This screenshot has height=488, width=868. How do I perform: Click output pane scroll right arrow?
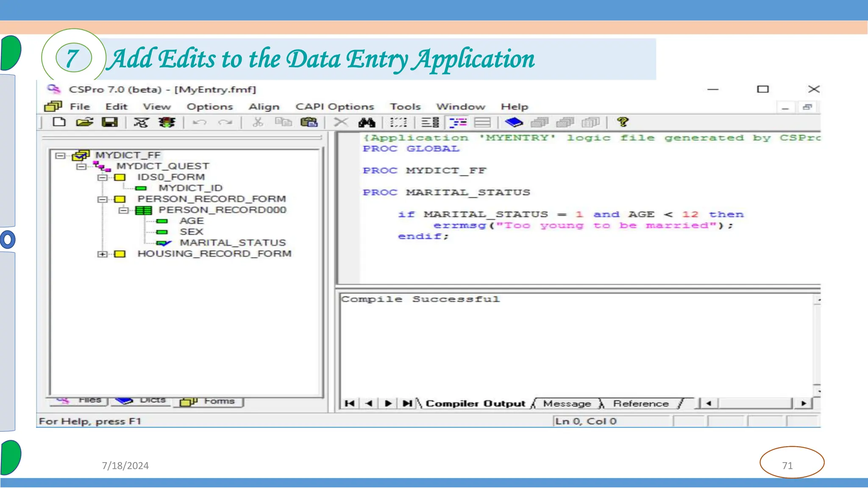pos(803,403)
